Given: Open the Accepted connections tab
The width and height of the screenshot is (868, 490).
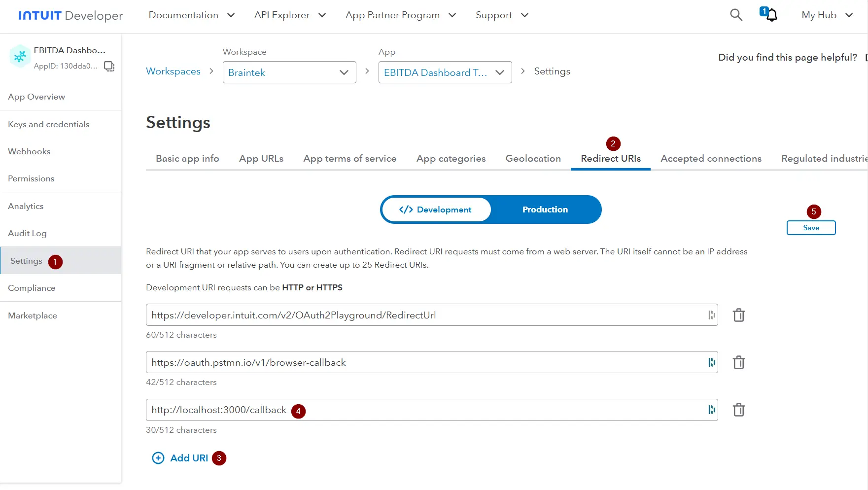Looking at the screenshot, I should [711, 158].
